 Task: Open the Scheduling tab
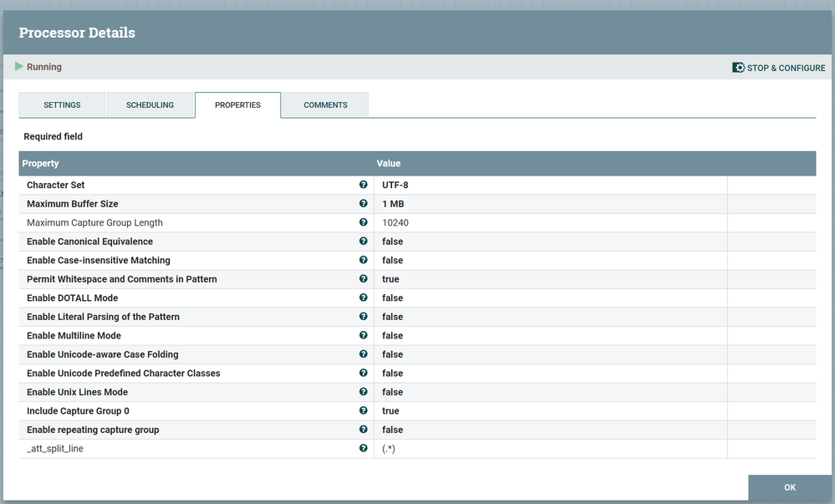150,105
